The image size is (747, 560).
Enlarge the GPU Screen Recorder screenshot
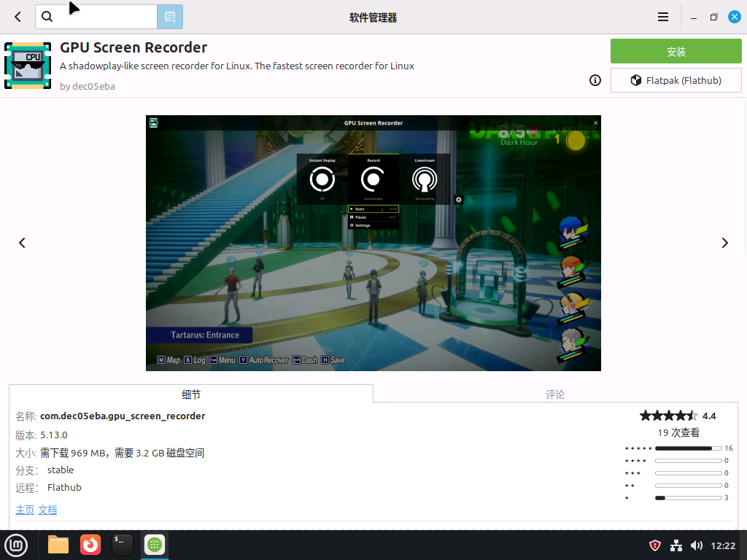373,243
